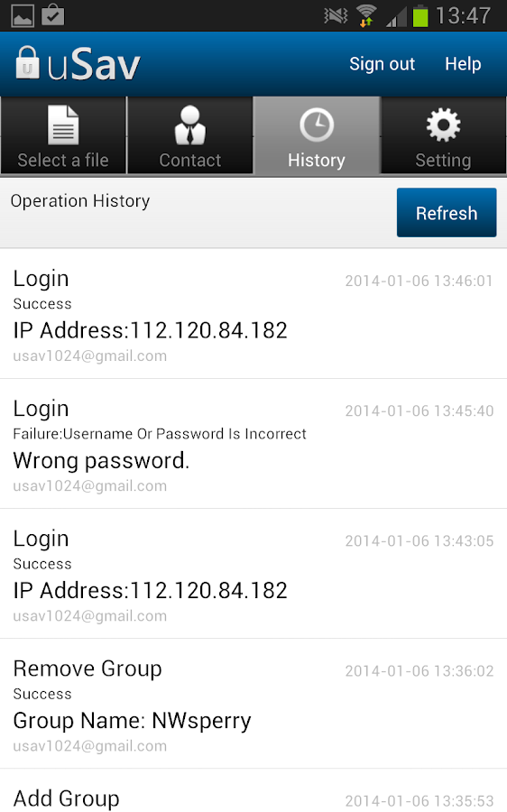Select the Add Group history entry
The image size is (507, 812).
[x=253, y=790]
